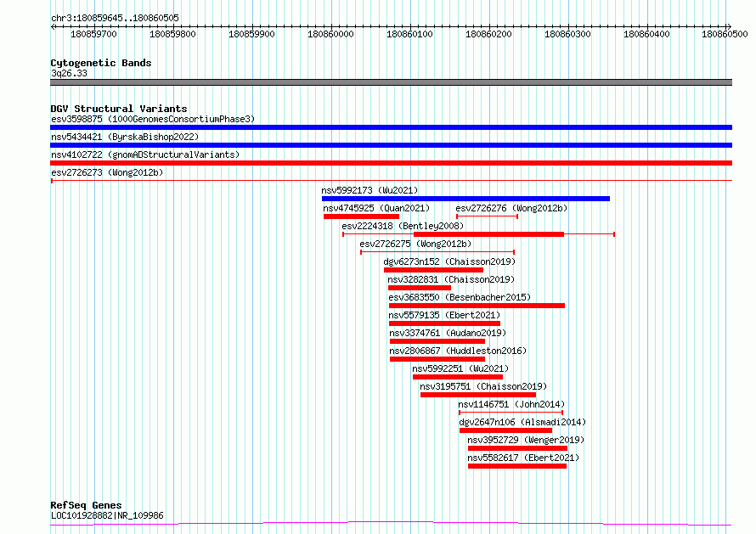
Task: Open nsv3952729 (Wenger2019) variant label
Action: point(526,440)
